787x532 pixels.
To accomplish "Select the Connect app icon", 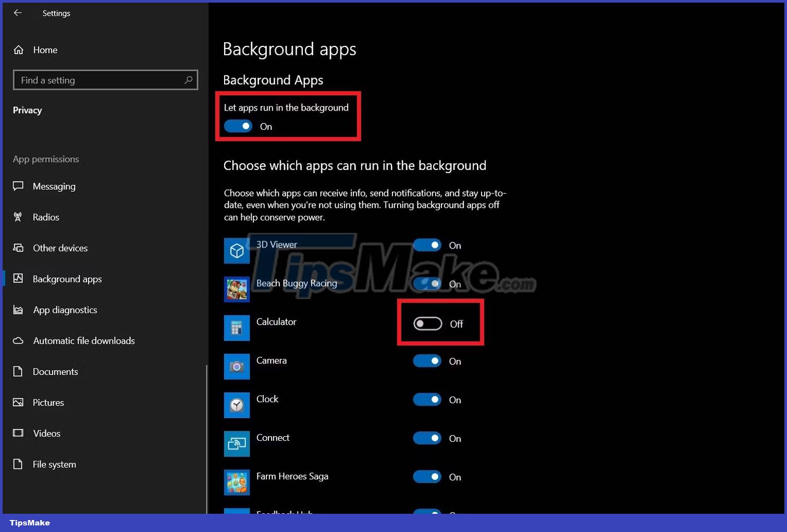I will (237, 443).
